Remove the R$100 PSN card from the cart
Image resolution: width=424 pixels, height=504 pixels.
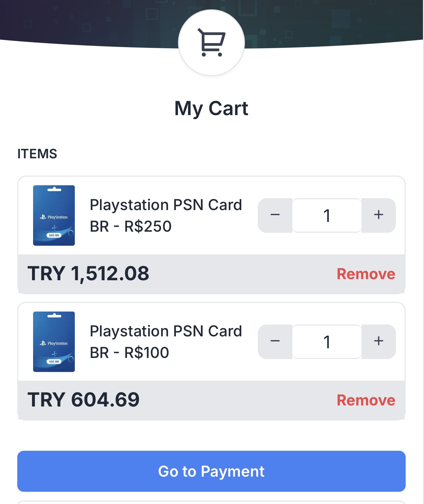pyautogui.click(x=366, y=400)
